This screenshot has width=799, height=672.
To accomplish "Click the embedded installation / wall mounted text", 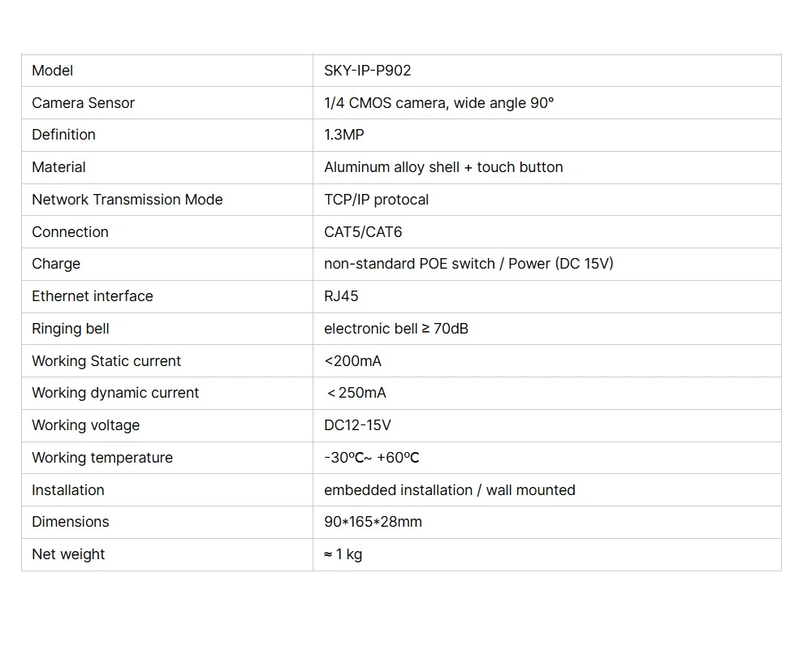I will click(449, 490).
